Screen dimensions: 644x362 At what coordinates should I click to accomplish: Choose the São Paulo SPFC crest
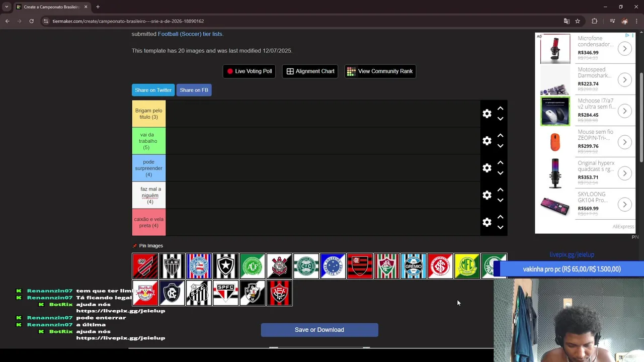pos(225,293)
